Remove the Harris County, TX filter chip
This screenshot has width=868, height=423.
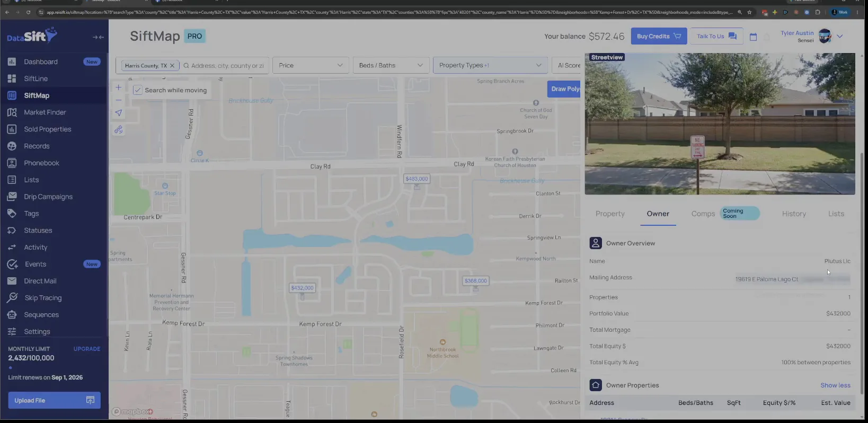172,66
